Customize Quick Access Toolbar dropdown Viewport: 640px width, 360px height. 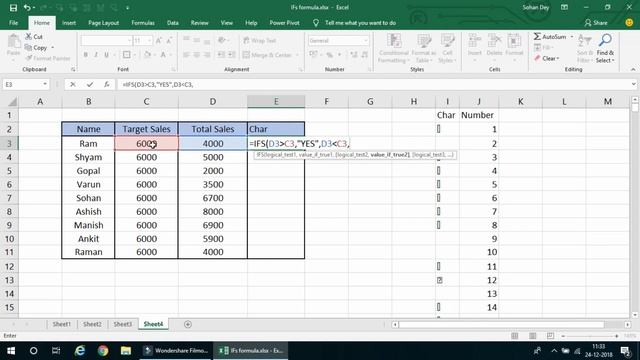(127, 7)
